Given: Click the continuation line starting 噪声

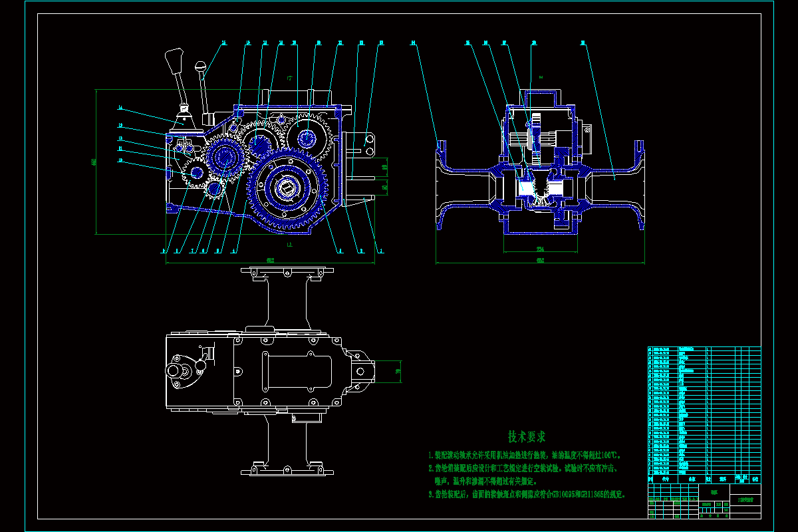Looking at the screenshot, I should point(485,481).
